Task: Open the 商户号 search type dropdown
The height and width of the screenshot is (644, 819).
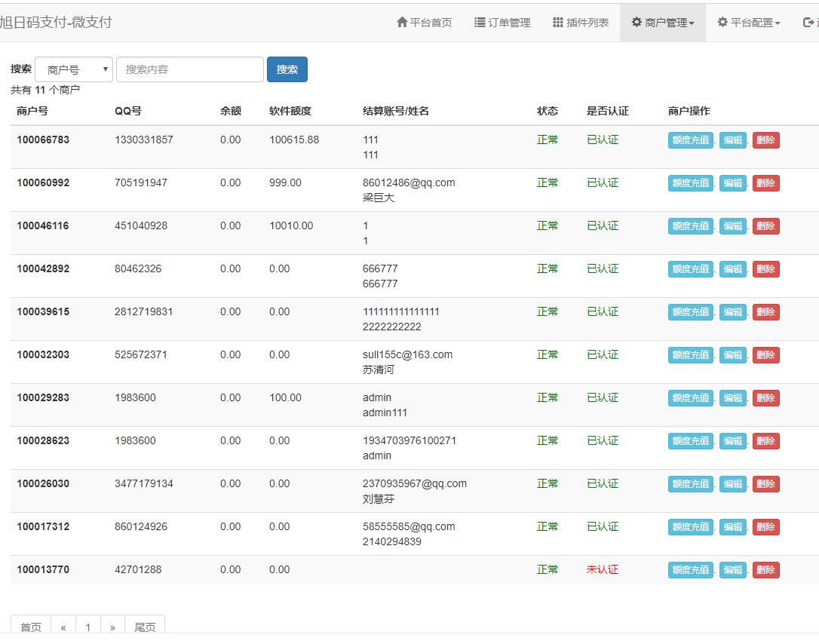Action: 74,69
